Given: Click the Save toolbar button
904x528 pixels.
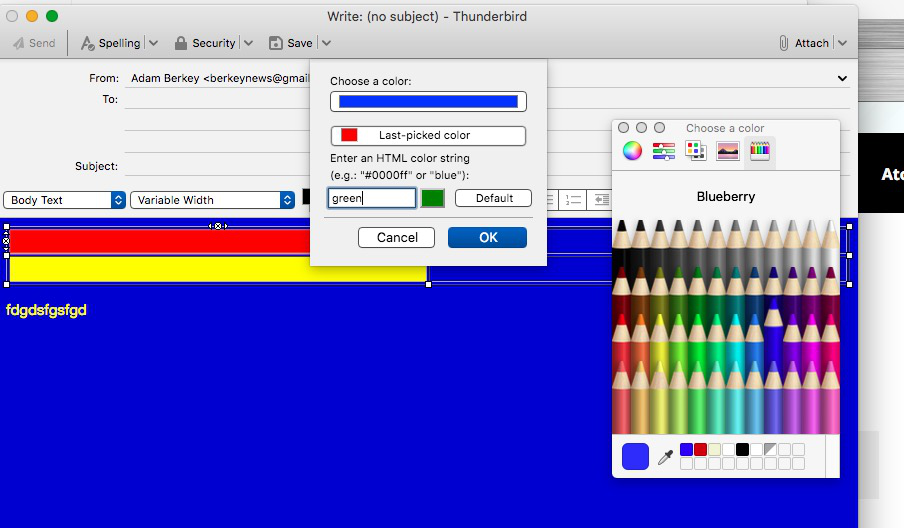Looking at the screenshot, I should 290,43.
